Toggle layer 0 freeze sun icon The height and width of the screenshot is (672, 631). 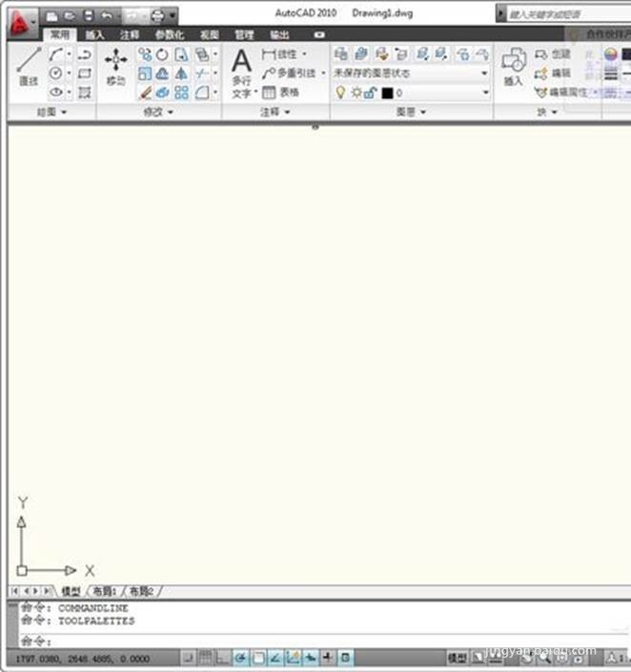(x=356, y=92)
